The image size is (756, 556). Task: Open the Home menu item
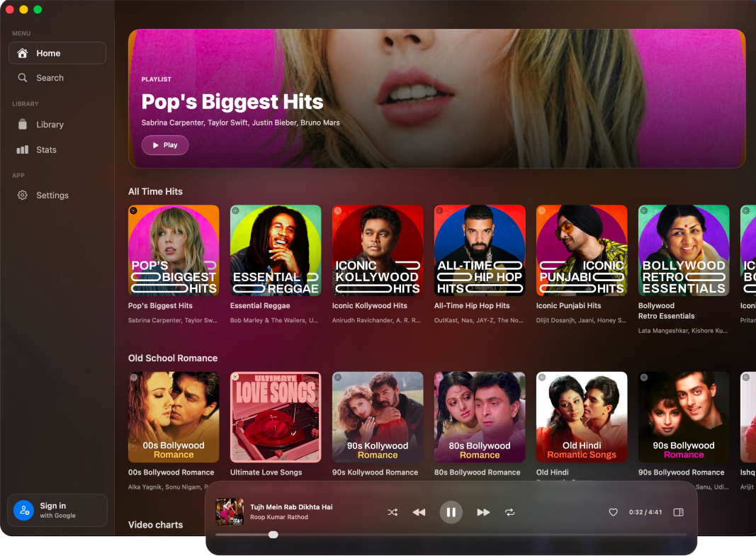(57, 53)
